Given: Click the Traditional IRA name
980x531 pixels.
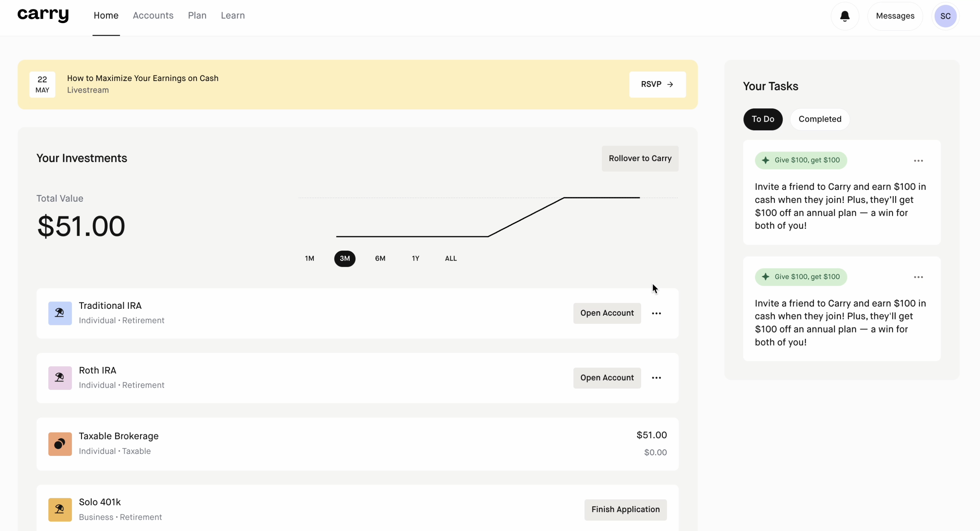Looking at the screenshot, I should (x=110, y=306).
